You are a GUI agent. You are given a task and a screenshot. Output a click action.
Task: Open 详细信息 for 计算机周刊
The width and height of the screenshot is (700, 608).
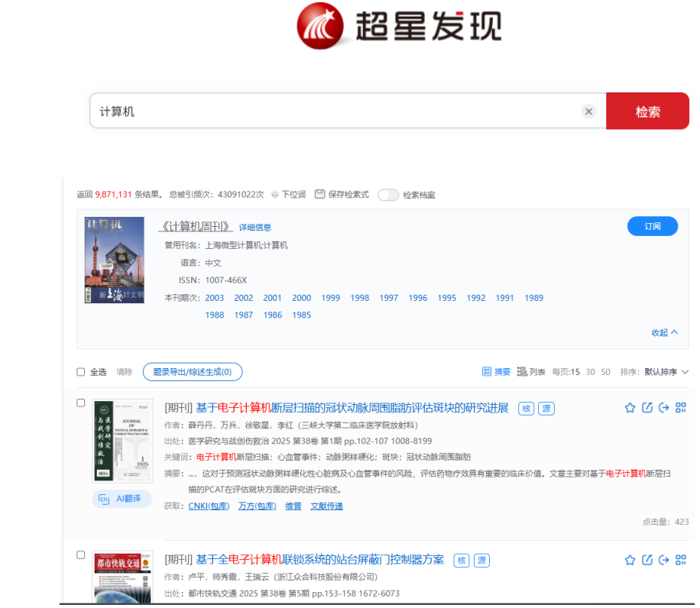255,228
